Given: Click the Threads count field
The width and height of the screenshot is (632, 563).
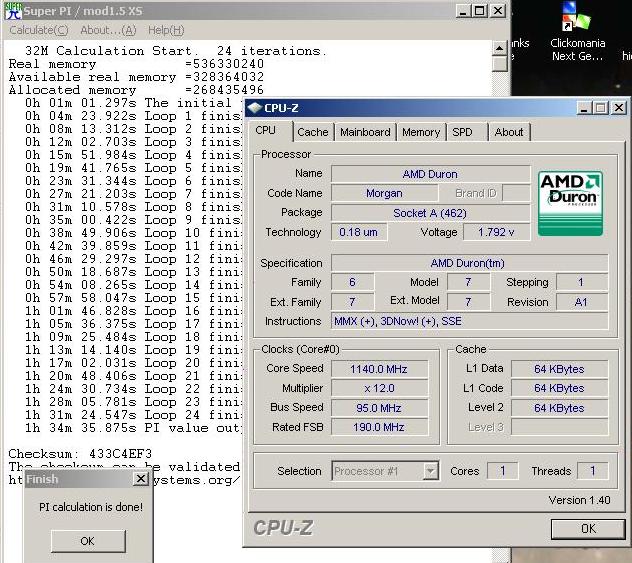Looking at the screenshot, I should point(592,471).
